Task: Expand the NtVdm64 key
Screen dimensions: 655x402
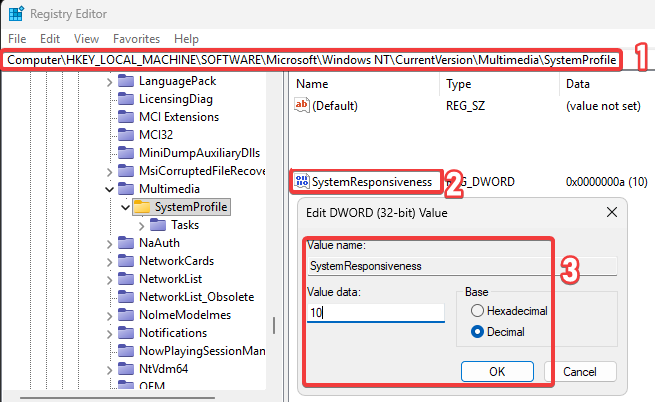Action: click(109, 369)
